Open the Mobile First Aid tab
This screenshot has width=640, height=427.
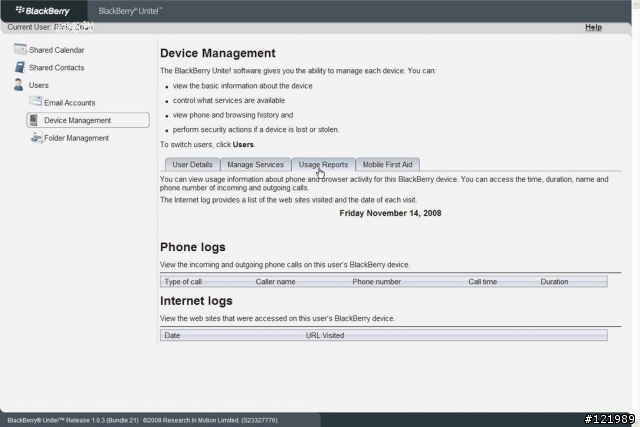pyautogui.click(x=387, y=165)
